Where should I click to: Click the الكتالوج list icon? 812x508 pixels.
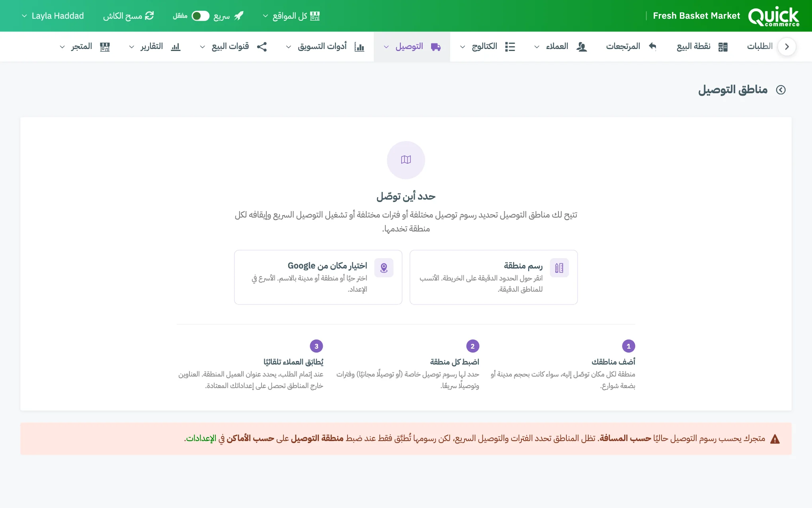[x=510, y=47]
